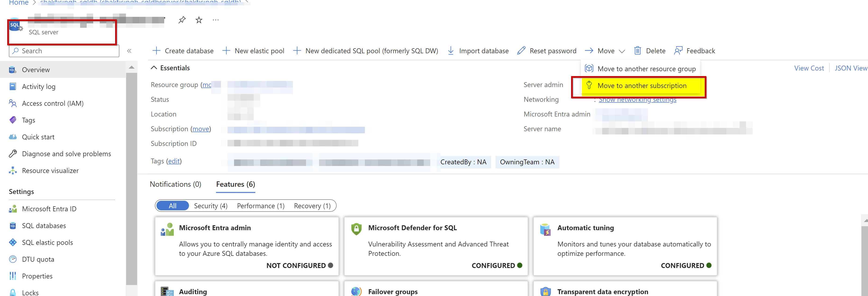Pin this SQL server to dashboard
Image resolution: width=868 pixels, height=296 pixels.
(182, 20)
